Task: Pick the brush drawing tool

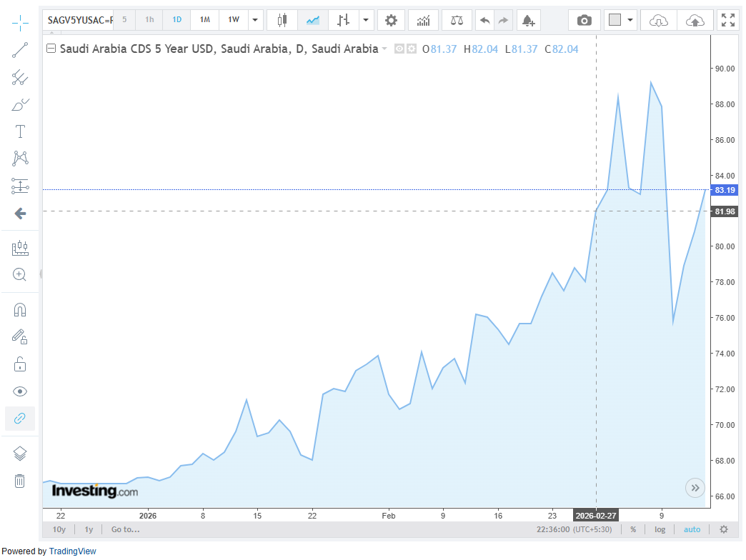Action: tap(20, 105)
